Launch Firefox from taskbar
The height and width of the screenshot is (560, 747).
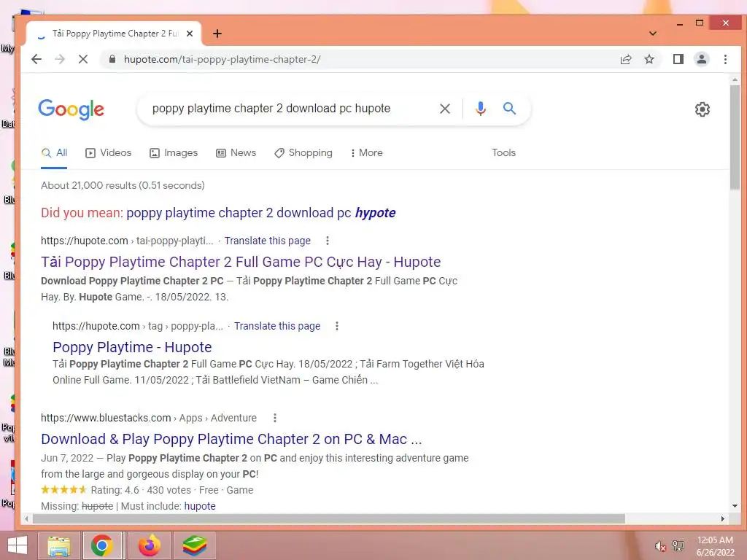point(150,545)
